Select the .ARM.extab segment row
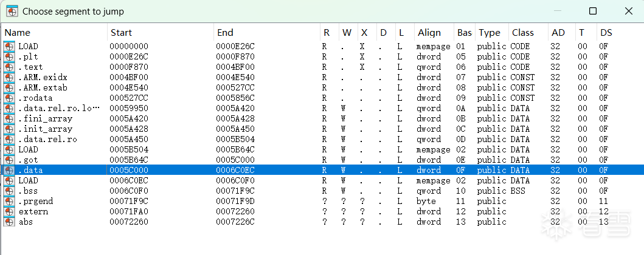644x255 pixels. coord(42,87)
